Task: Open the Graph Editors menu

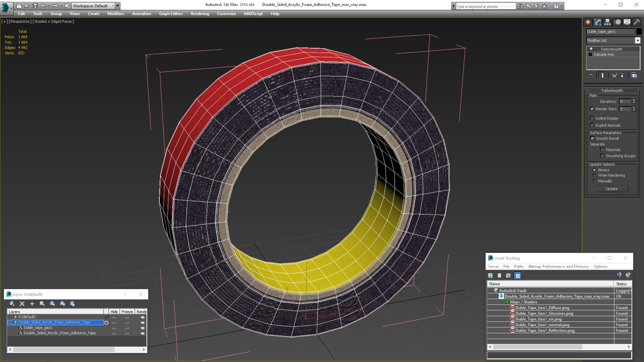Action: [171, 14]
